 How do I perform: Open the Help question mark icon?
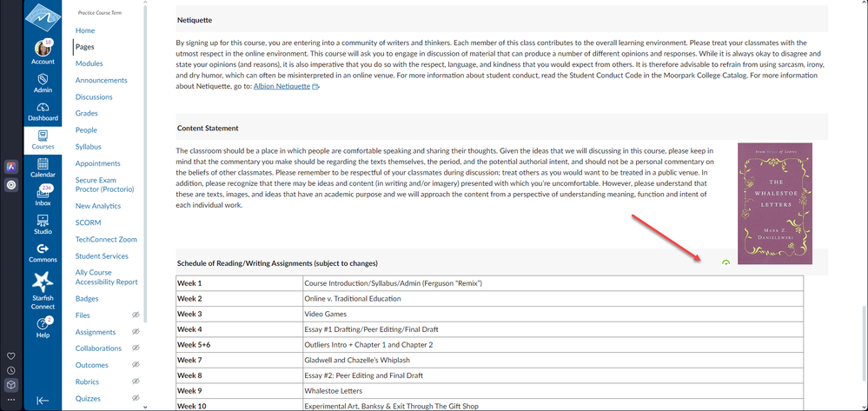(x=43, y=325)
